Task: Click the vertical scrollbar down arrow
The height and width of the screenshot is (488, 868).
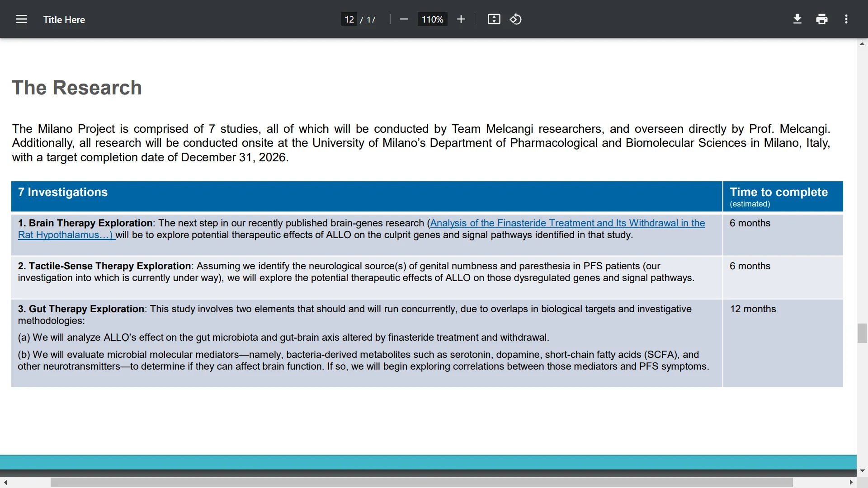Action: click(862, 471)
